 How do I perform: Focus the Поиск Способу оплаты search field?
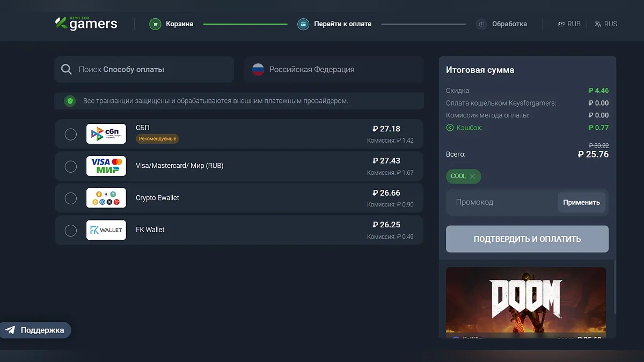coord(144,70)
